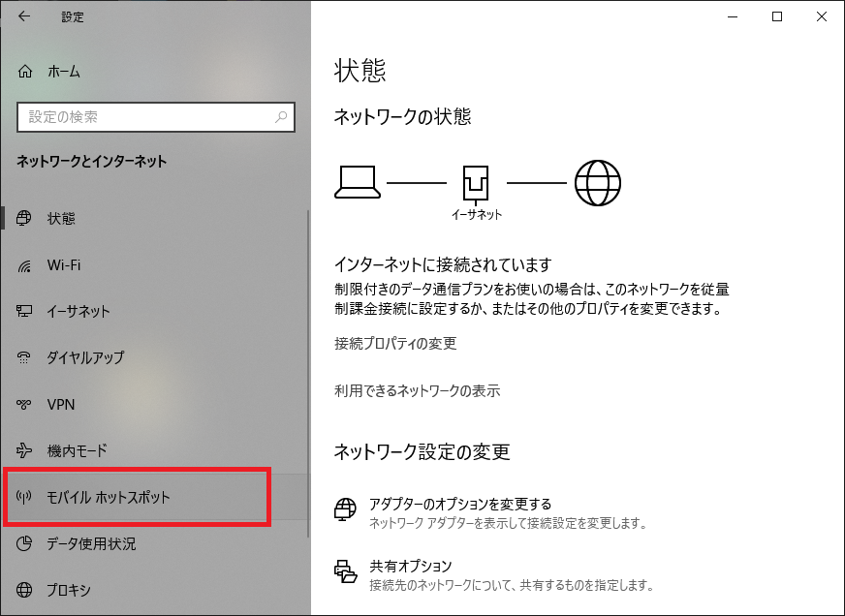845x616 pixels.
Task: Open the プロキシ settings page
Action: (68, 590)
